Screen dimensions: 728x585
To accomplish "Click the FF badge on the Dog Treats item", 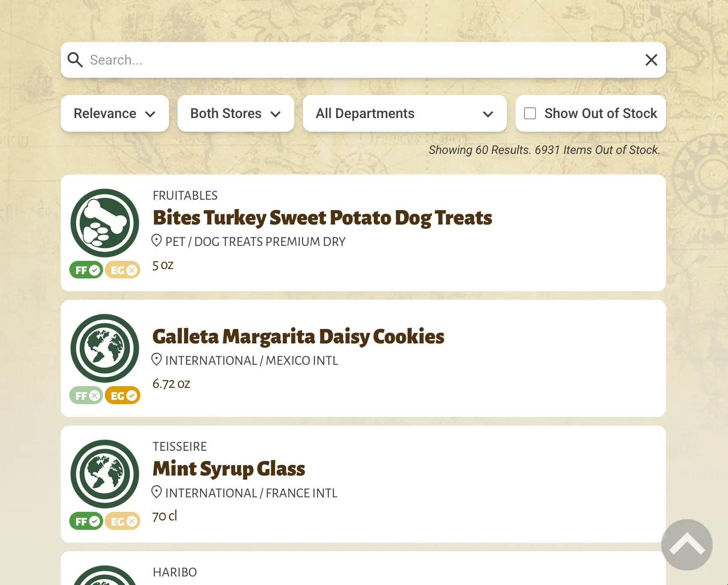I will pos(86,270).
